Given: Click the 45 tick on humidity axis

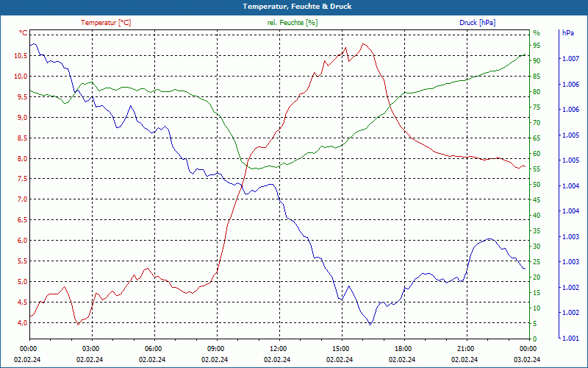Looking at the screenshot, I should tap(537, 200).
